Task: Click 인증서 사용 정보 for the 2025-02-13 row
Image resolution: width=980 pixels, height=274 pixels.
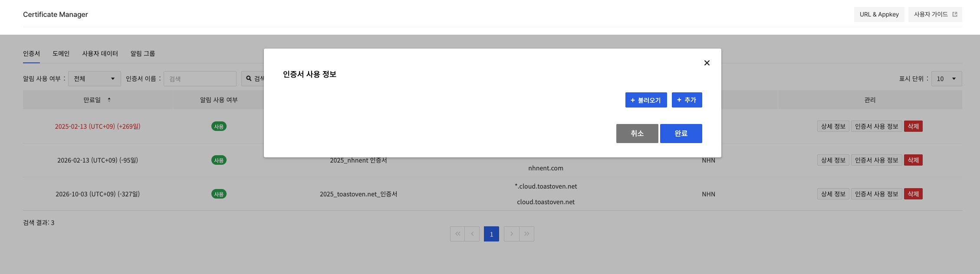Action: tap(876, 126)
